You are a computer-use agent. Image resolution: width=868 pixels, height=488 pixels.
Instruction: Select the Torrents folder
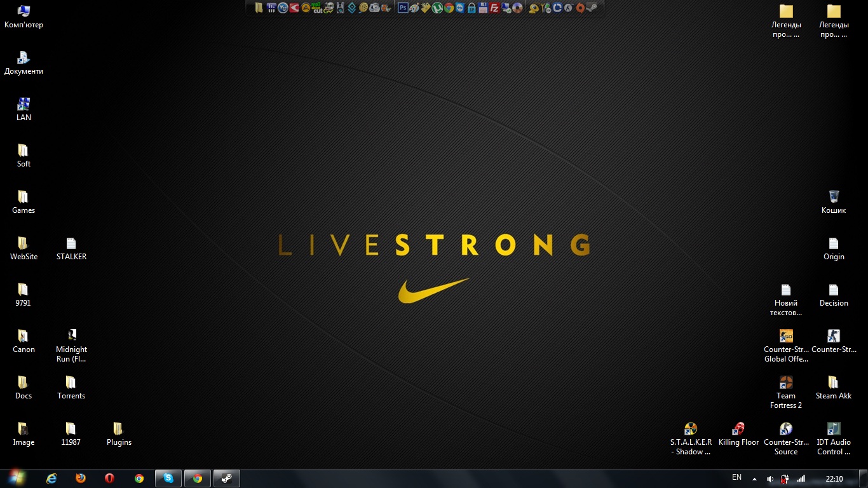coord(71,388)
